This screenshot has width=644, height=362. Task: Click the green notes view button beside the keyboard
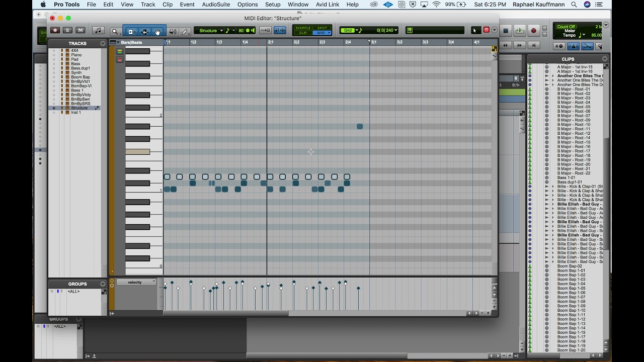(x=119, y=51)
